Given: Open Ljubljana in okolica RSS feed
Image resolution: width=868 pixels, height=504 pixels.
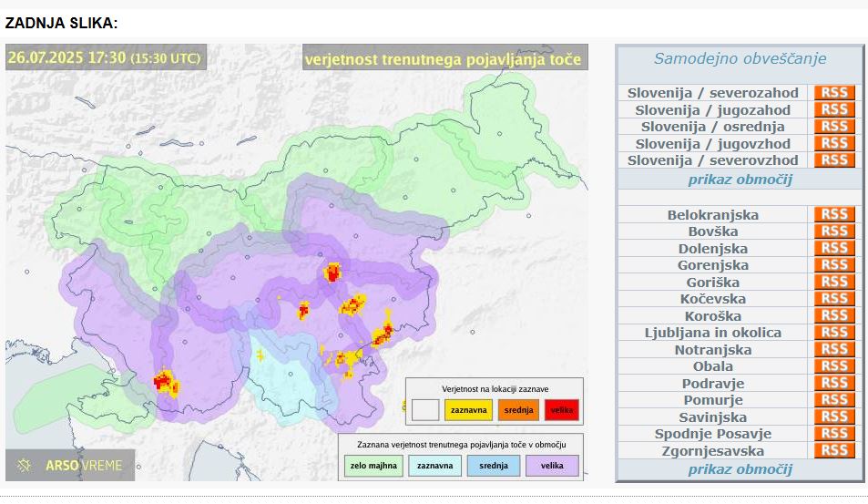Looking at the screenshot, I should pyautogui.click(x=833, y=333).
